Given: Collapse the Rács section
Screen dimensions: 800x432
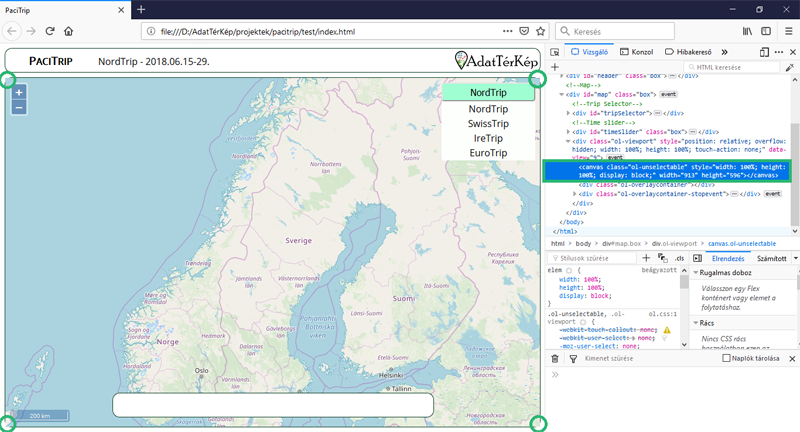Looking at the screenshot, I should click(695, 323).
